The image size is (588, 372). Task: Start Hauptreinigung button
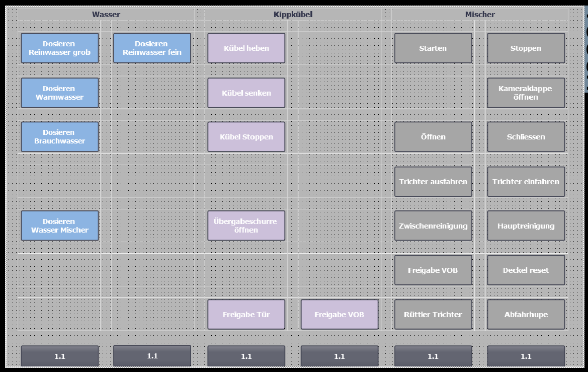click(526, 226)
